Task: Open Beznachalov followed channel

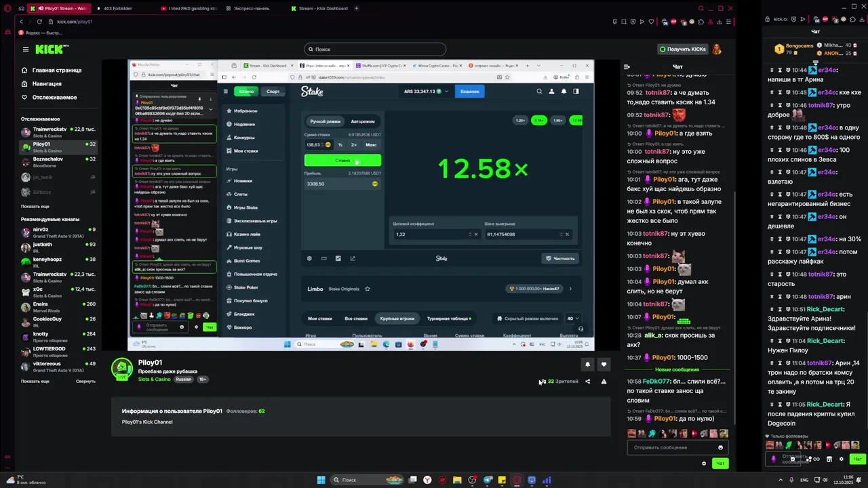Action: click(x=58, y=161)
